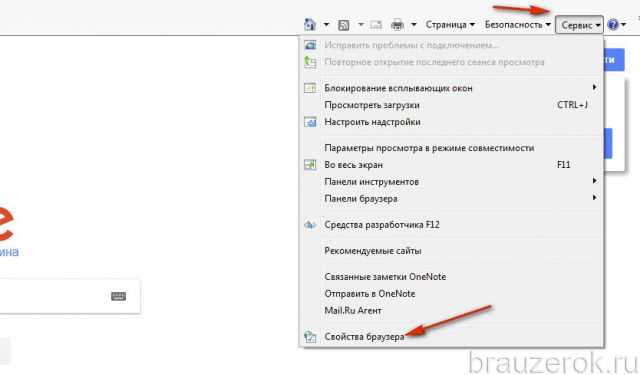The height and width of the screenshot is (375, 640).
Task: Choose Рекомендуемые сайты entry
Action: tap(451, 251)
